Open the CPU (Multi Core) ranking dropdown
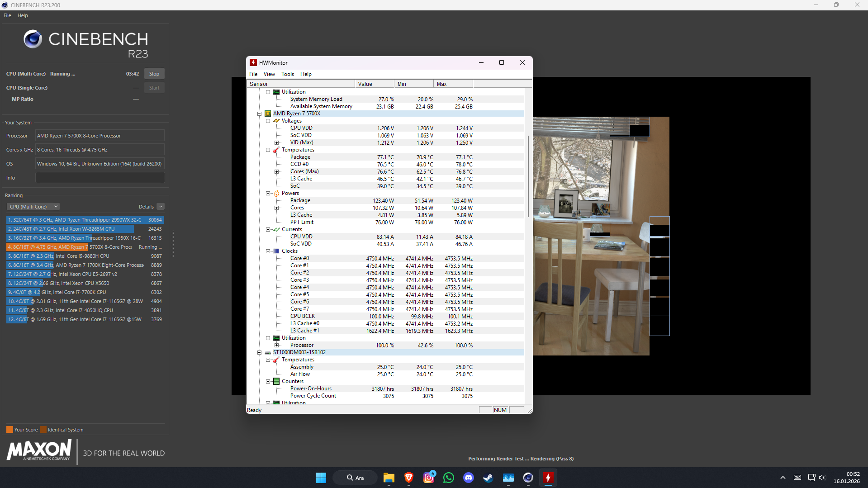 point(33,207)
